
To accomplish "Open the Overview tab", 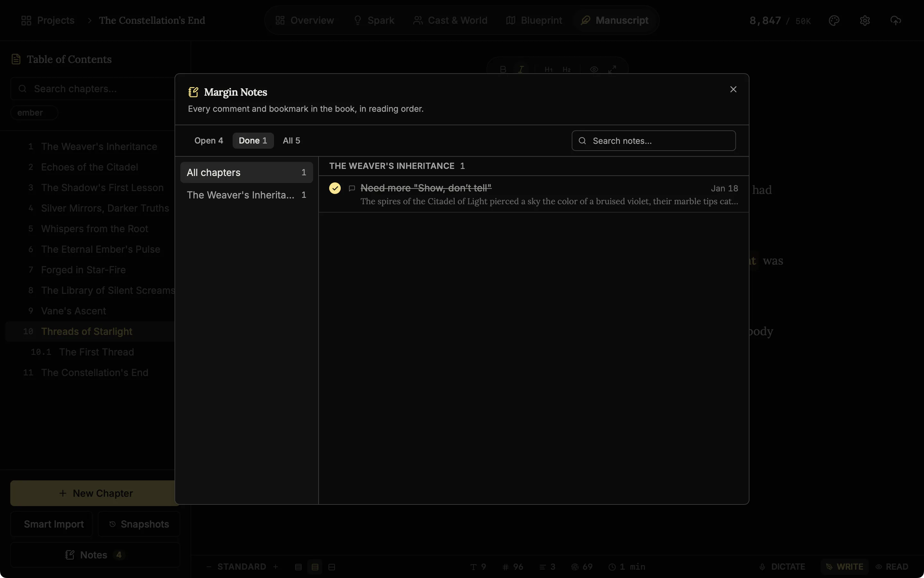I will pyautogui.click(x=304, y=20).
